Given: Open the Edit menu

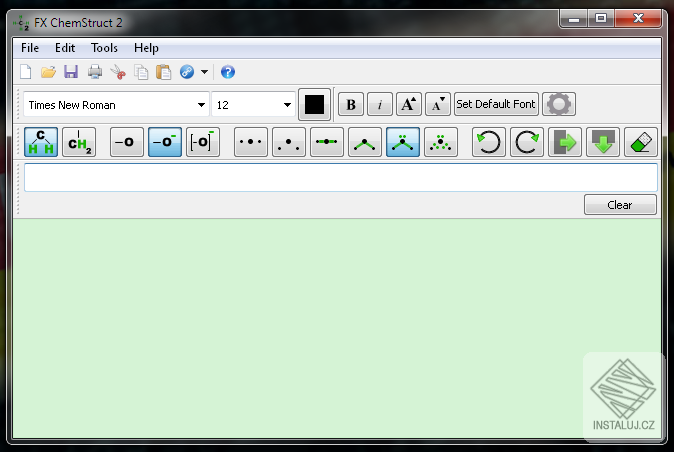Looking at the screenshot, I should pyautogui.click(x=65, y=48).
